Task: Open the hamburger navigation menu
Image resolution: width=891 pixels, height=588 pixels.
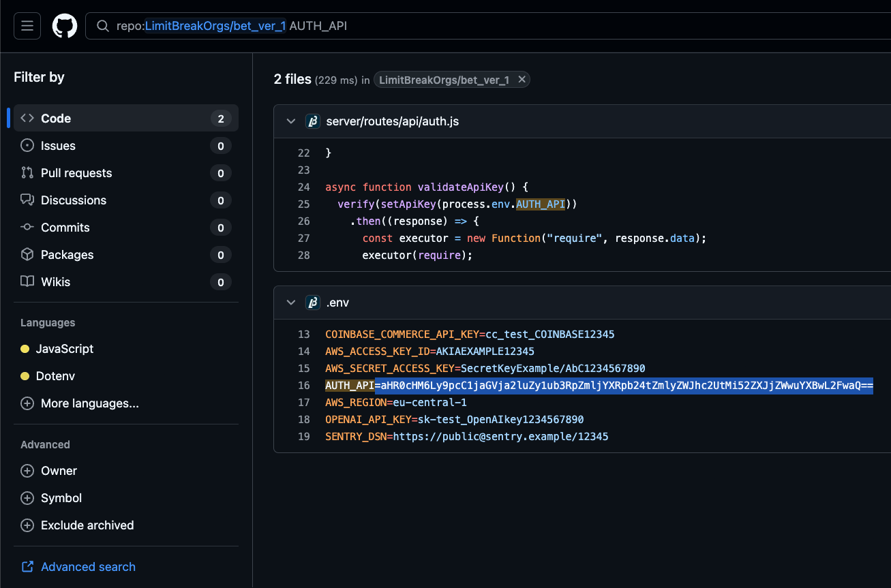Action: (x=27, y=26)
